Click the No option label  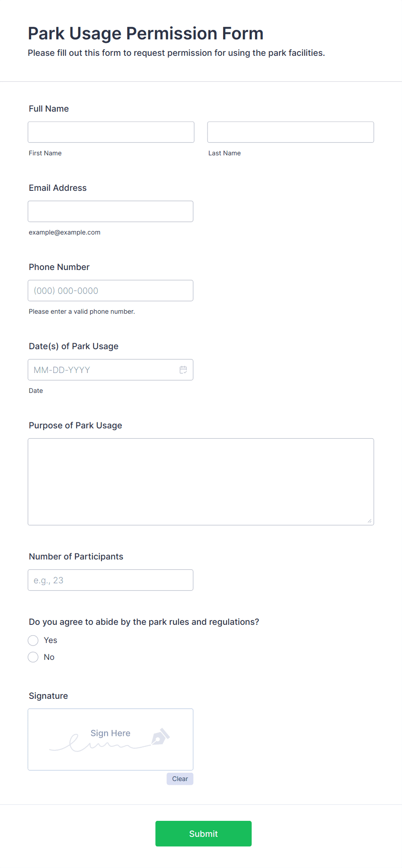coord(49,657)
